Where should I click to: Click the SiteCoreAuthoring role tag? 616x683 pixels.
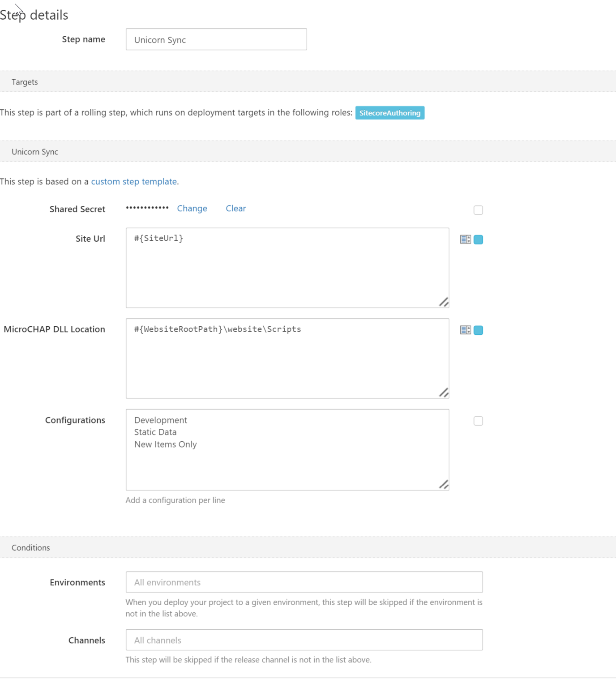(390, 113)
